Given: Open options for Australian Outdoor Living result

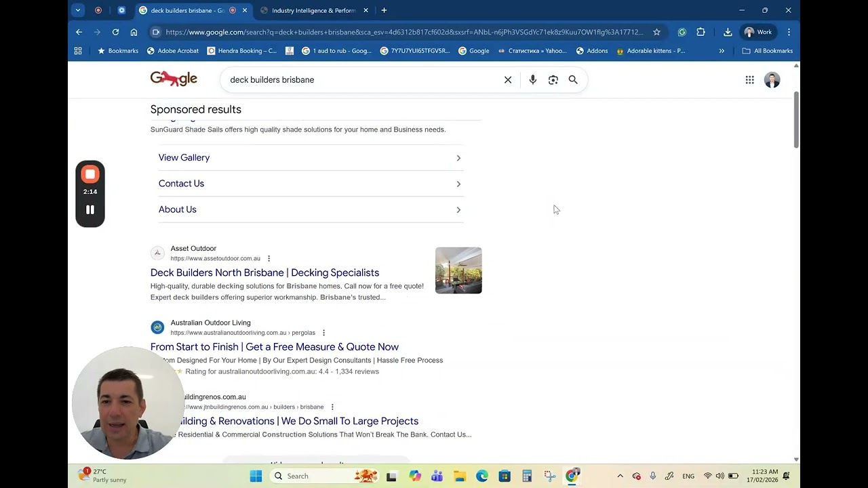Looking at the screenshot, I should click(323, 333).
